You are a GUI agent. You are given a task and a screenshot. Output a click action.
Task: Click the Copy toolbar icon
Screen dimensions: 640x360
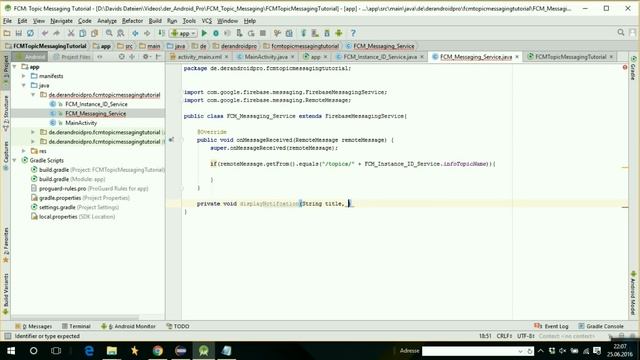(x=82, y=33)
